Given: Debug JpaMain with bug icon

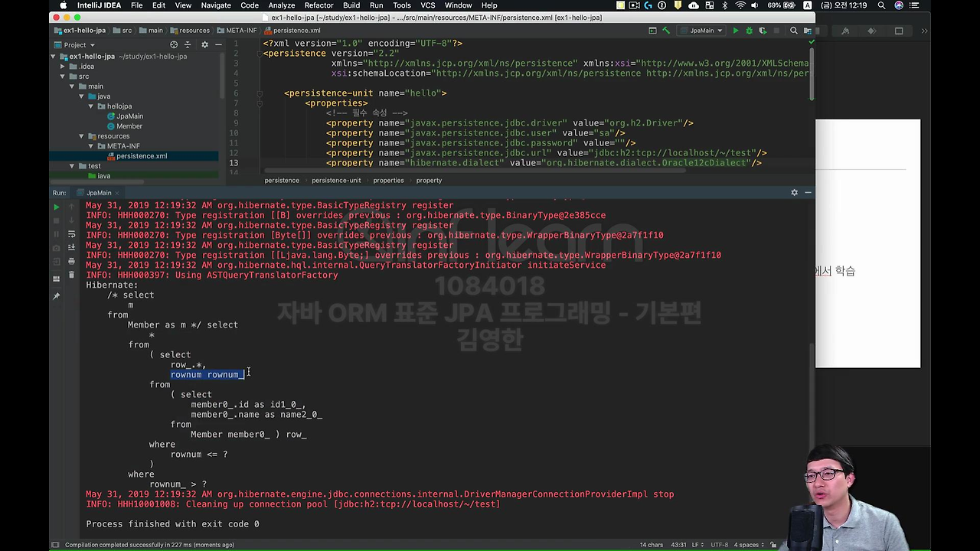Looking at the screenshot, I should [x=750, y=31].
